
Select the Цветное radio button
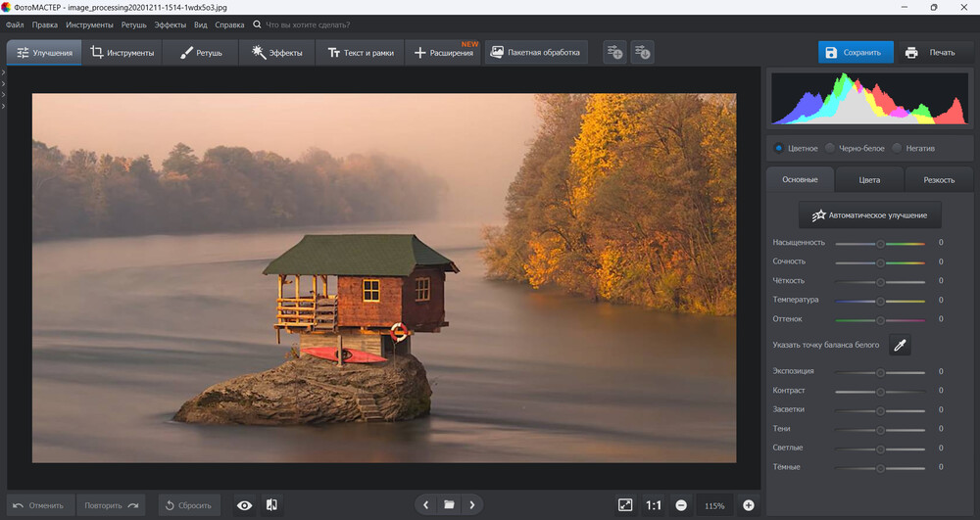click(x=779, y=149)
